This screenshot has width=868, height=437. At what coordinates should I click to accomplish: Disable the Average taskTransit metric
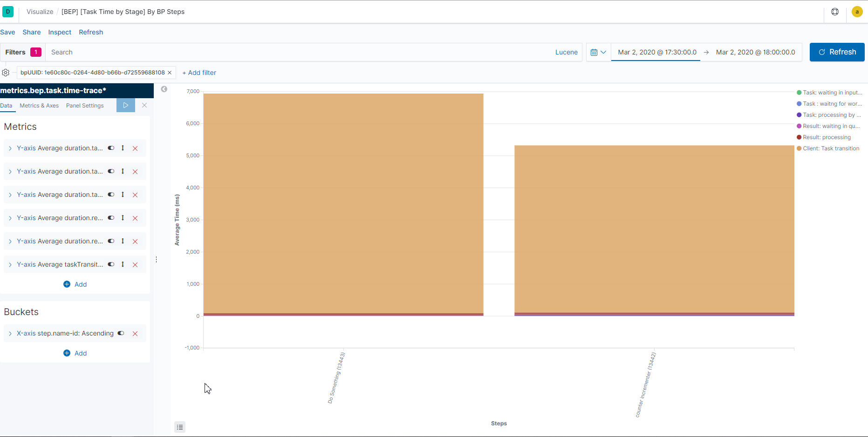point(111,264)
